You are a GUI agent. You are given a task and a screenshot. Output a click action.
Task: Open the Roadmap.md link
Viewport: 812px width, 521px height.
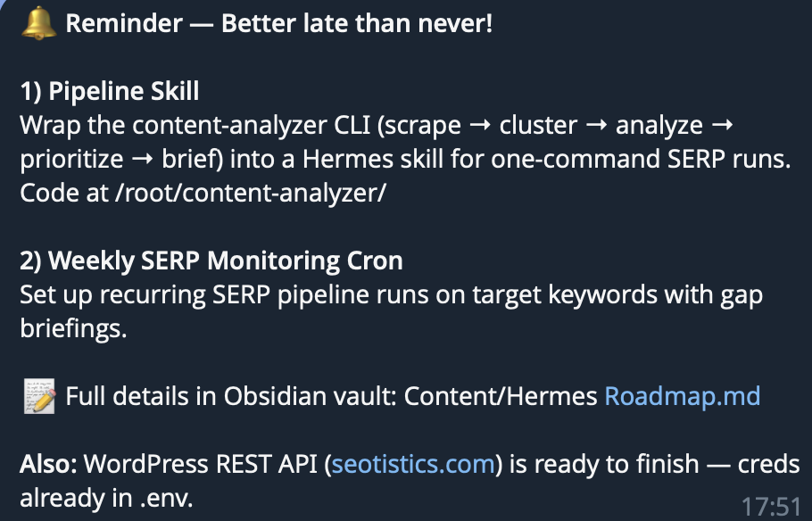(x=683, y=396)
